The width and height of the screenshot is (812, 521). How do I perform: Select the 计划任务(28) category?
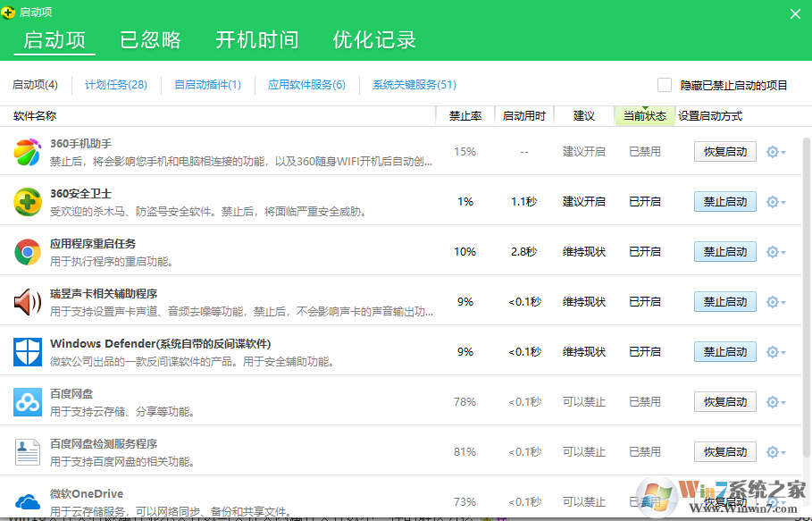tap(116, 85)
